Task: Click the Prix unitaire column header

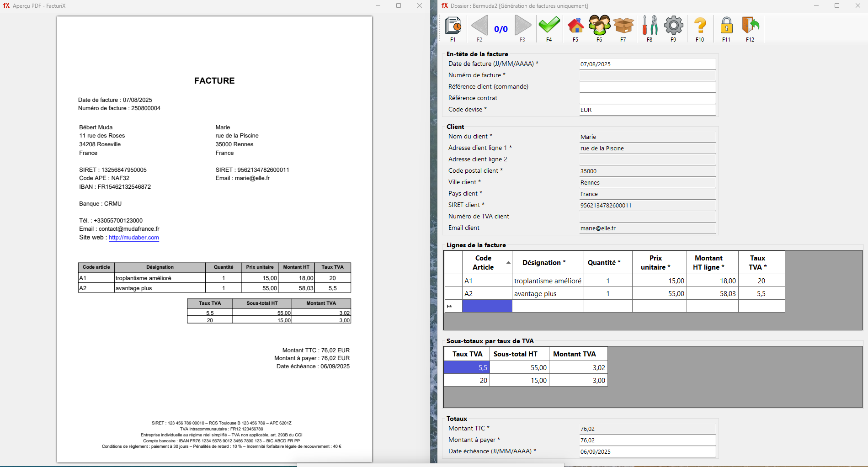Action: click(x=659, y=263)
